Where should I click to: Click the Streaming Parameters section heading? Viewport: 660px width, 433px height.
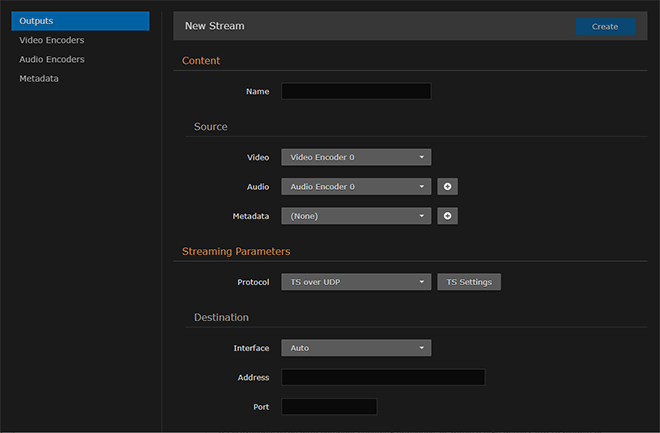236,251
